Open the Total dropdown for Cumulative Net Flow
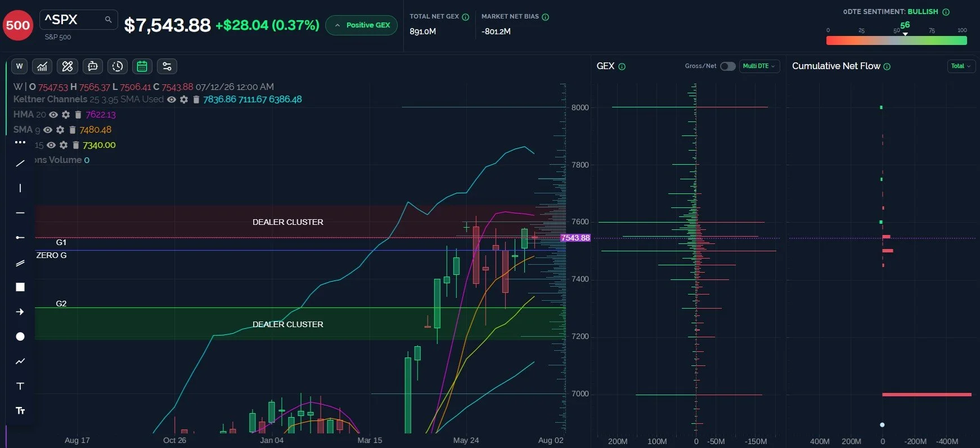The image size is (980, 448). click(961, 66)
